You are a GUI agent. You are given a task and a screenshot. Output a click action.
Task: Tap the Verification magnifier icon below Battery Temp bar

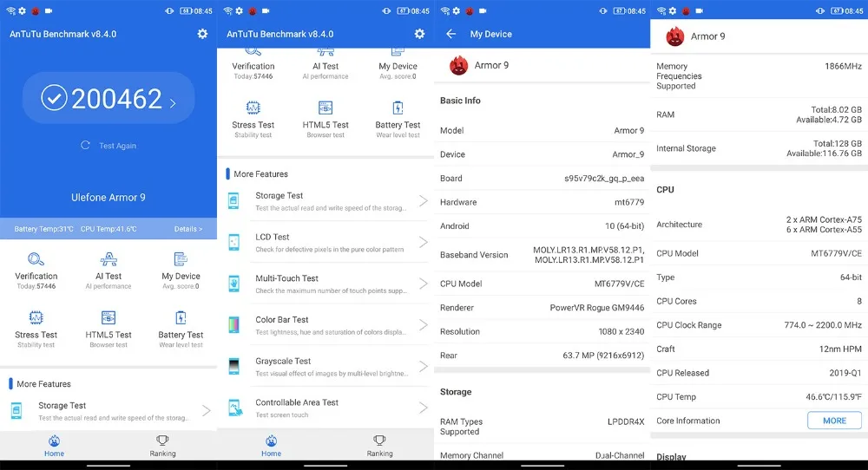pyautogui.click(x=36, y=259)
